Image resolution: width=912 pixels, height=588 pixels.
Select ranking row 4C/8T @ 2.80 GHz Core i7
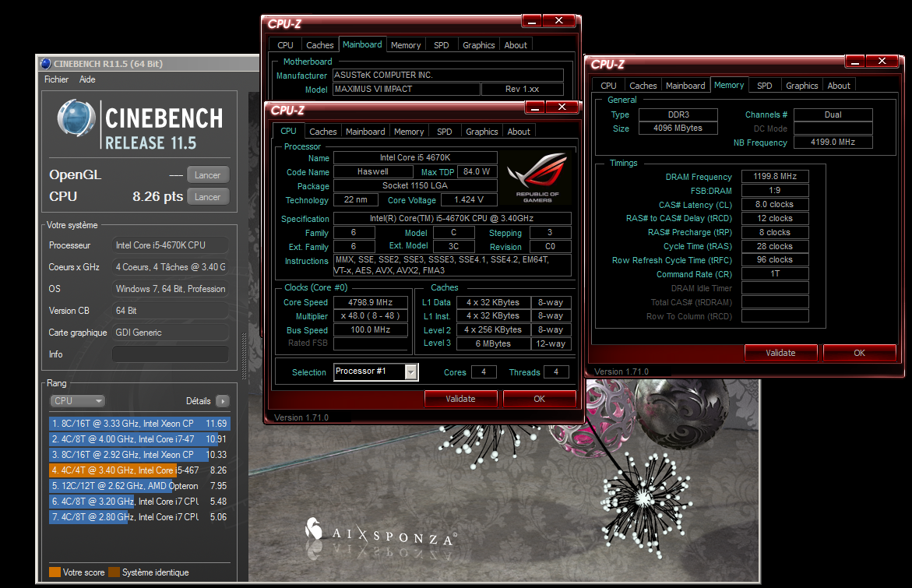[139, 517]
